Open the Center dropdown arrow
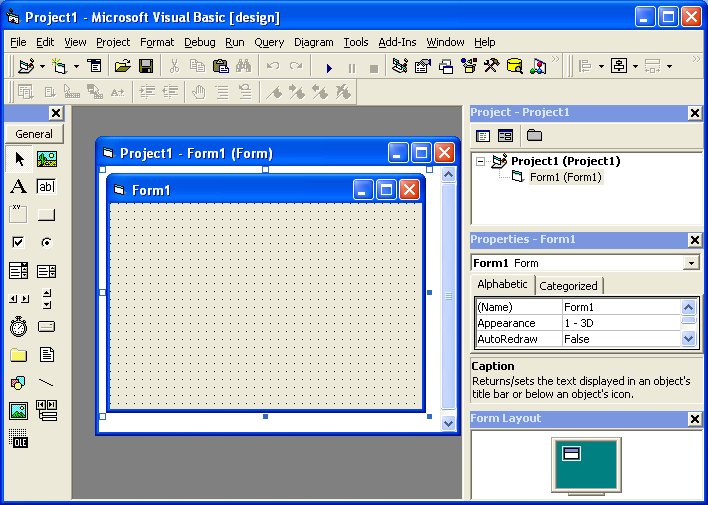Image resolution: width=708 pixels, height=505 pixels. tap(635, 66)
